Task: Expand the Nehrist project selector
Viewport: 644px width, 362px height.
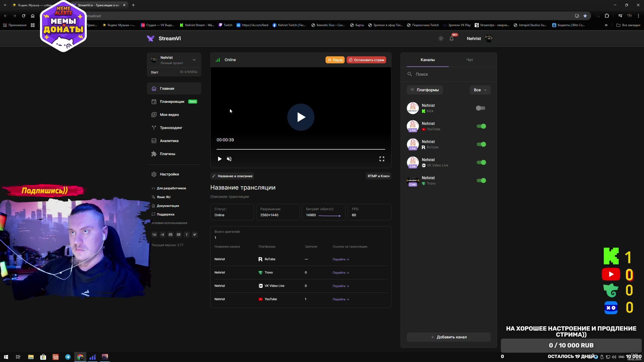Action: tap(194, 60)
